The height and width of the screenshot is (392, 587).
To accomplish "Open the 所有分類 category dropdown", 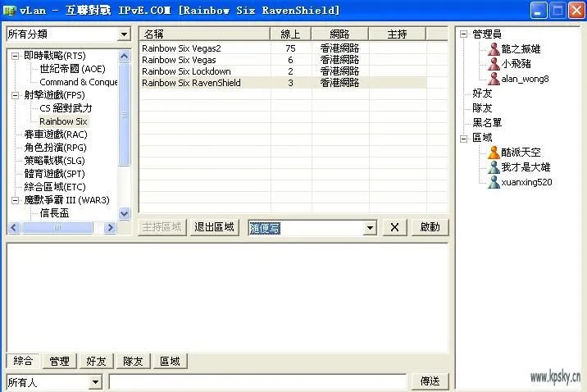I will 124,34.
